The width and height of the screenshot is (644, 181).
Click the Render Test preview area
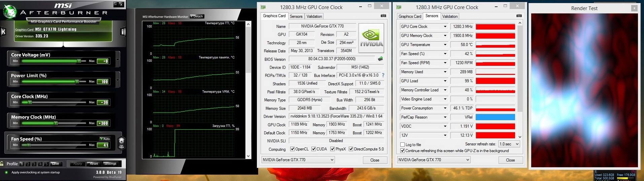[584, 90]
